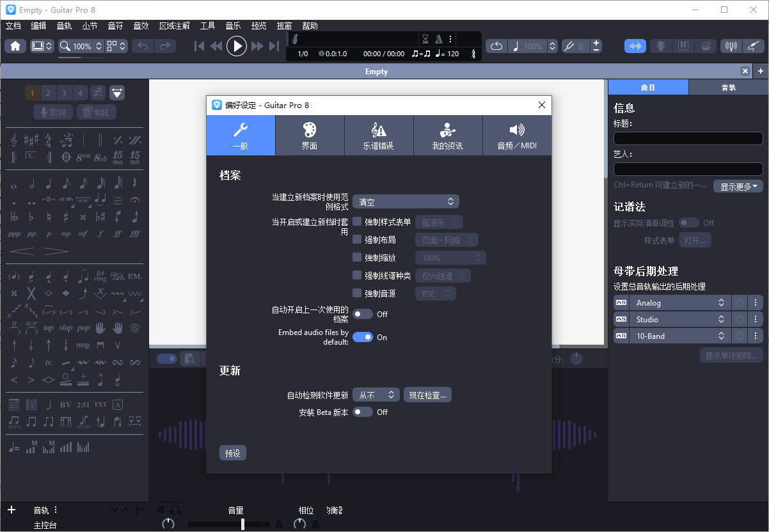Image resolution: width=769 pixels, height=532 pixels.
Task: Click the 显示单块矩阵... button
Action: (731, 355)
